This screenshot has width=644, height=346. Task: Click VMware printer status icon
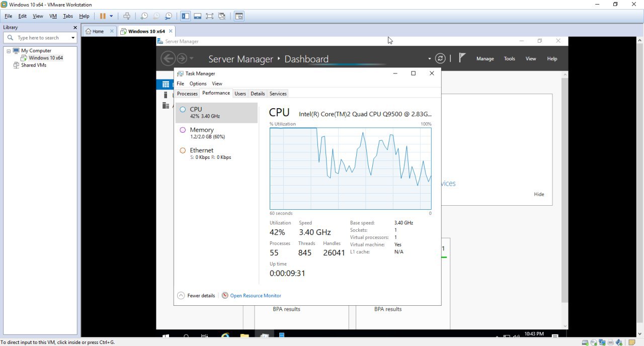[611, 342]
